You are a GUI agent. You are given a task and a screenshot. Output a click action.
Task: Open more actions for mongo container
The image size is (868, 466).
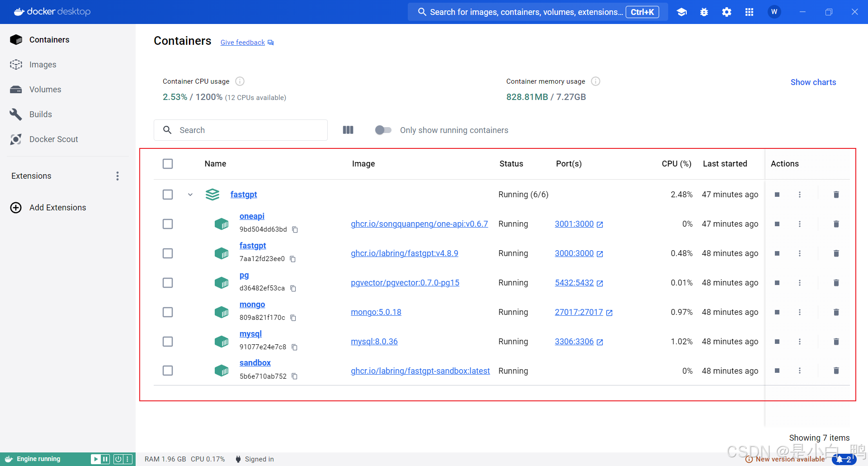pyautogui.click(x=800, y=312)
